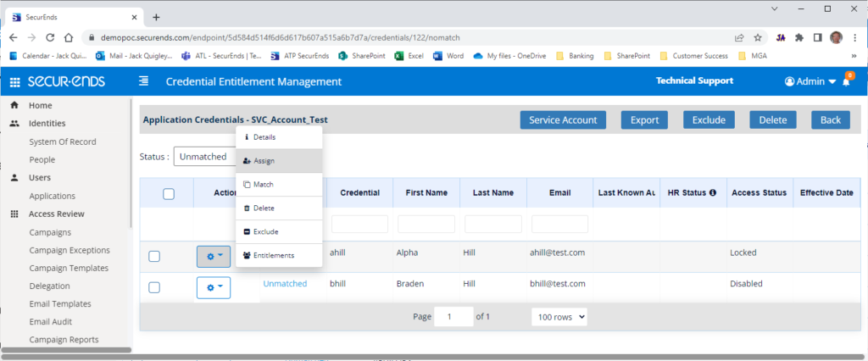Open the Unmatched link for bhill

point(285,284)
